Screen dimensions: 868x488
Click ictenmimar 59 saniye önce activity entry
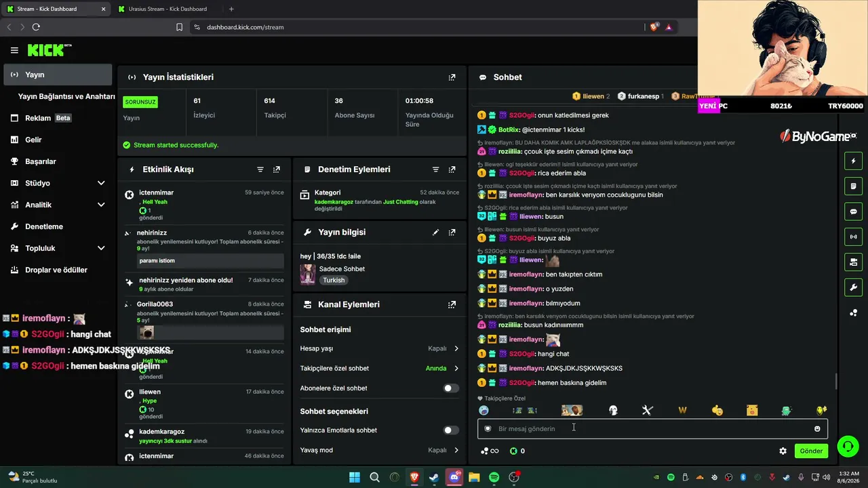(204, 205)
